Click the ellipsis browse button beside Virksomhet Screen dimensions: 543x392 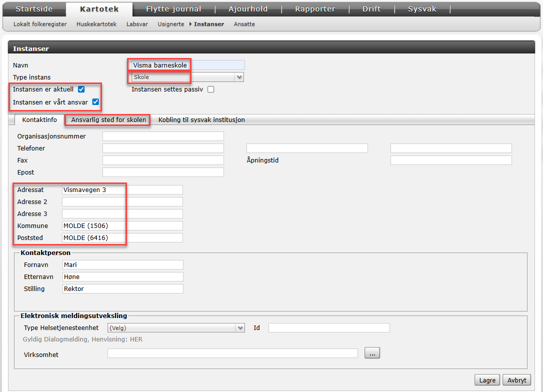(372, 353)
